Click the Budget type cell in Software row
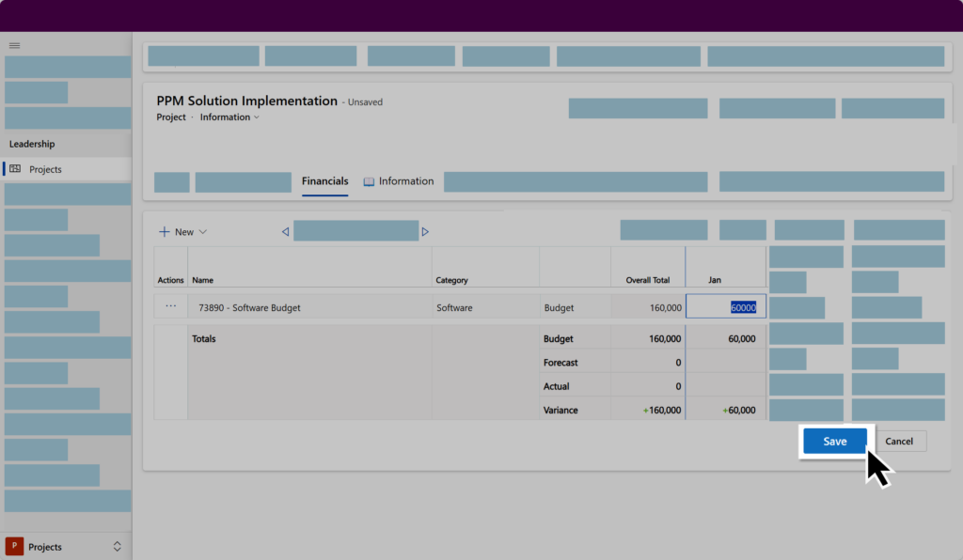Screen dimensions: 963x560 click(575, 307)
